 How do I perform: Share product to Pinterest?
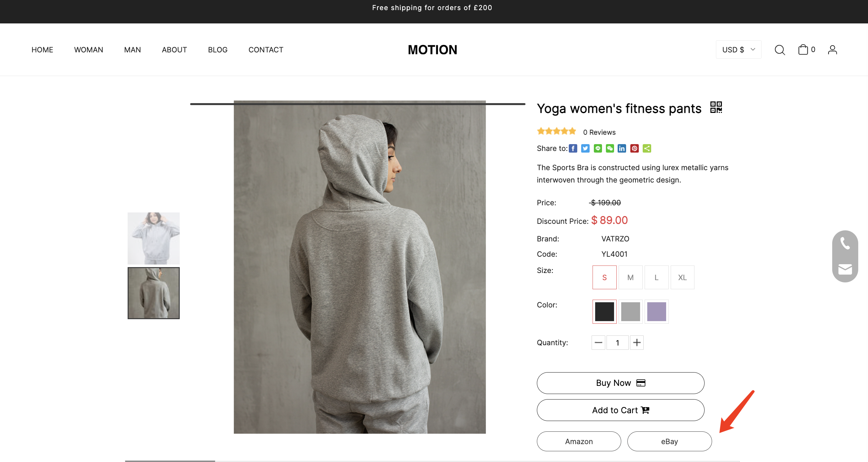click(634, 148)
